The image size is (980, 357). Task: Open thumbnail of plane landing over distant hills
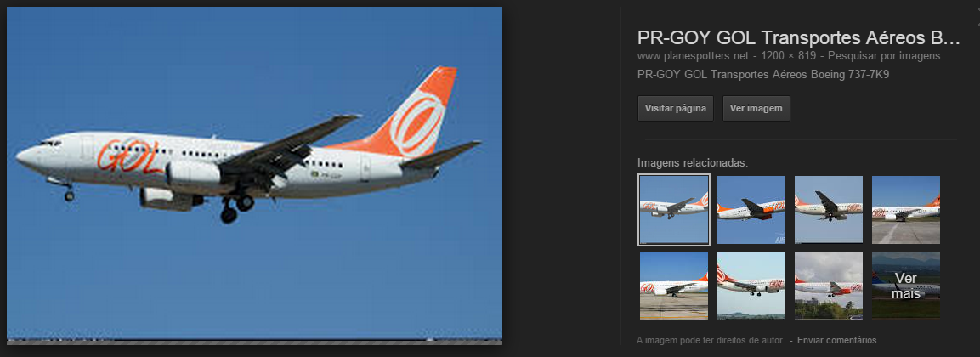(751, 286)
